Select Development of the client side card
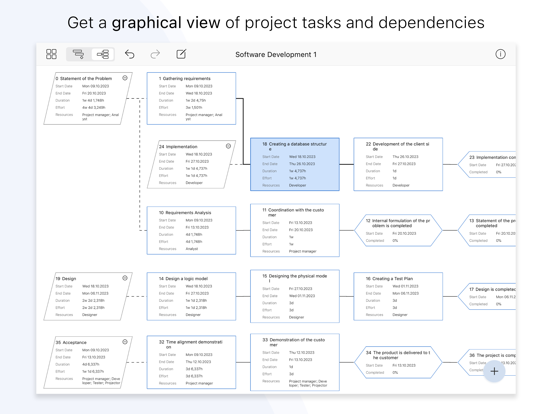The width and height of the screenshot is (552, 414). 398,164
